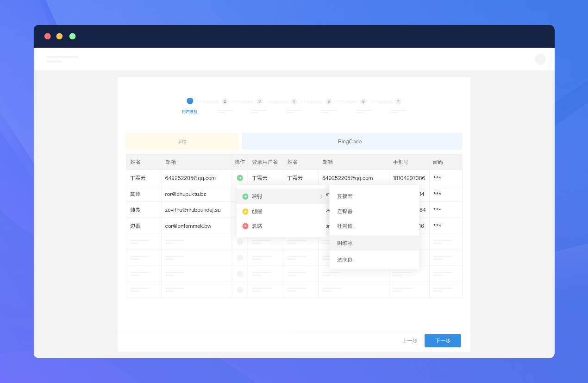
Task: Click the operation icon in 莫萍's row
Action: tap(240, 194)
